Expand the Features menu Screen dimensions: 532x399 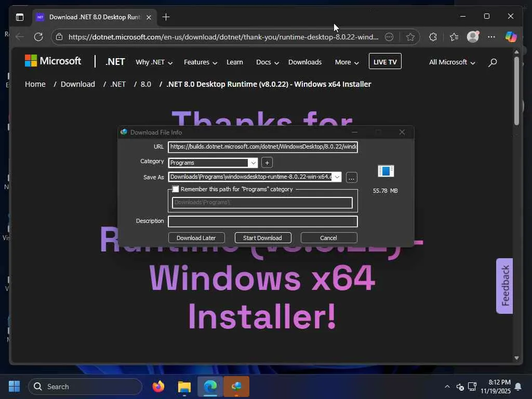pyautogui.click(x=200, y=62)
